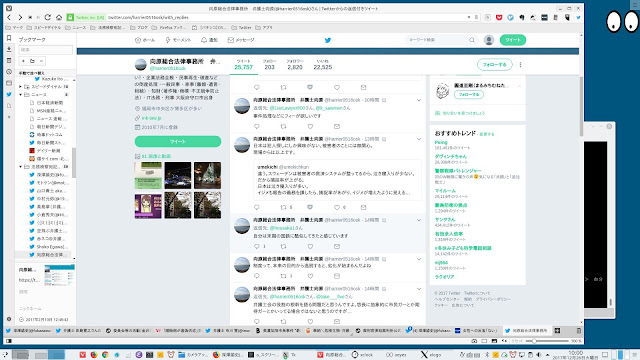The image size is (640, 360).
Task: Open the Twitter web panel in sidebar
Action: click(x=9, y=94)
